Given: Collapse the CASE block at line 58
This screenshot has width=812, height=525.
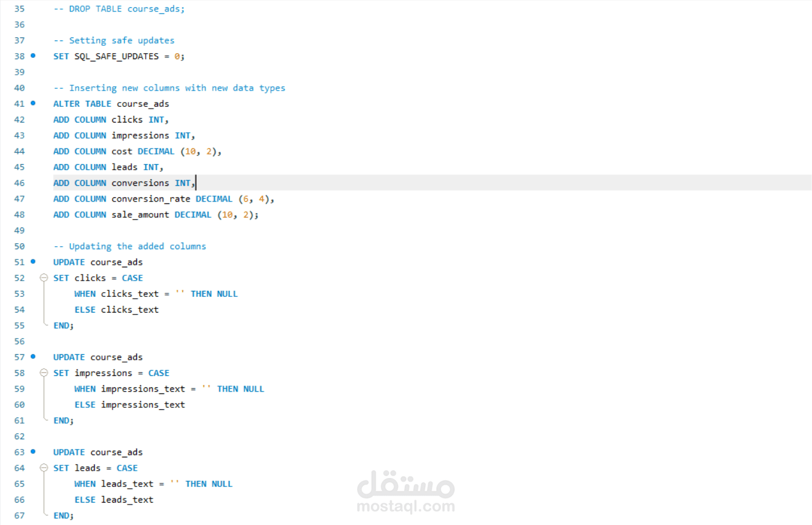Looking at the screenshot, I should (x=43, y=373).
